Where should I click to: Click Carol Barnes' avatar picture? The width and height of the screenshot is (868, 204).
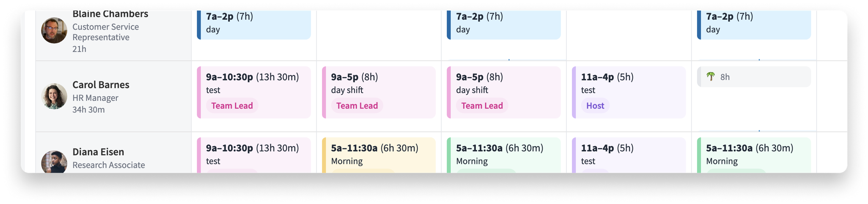point(54,96)
